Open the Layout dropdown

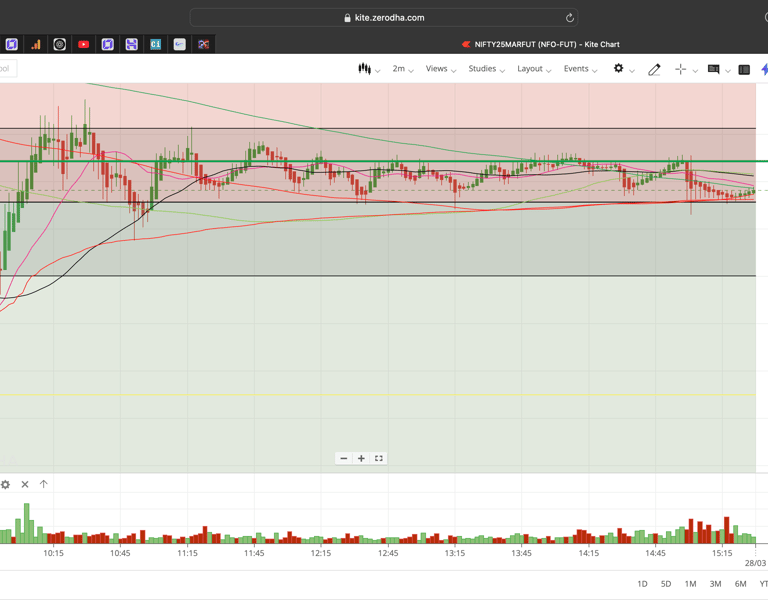534,69
